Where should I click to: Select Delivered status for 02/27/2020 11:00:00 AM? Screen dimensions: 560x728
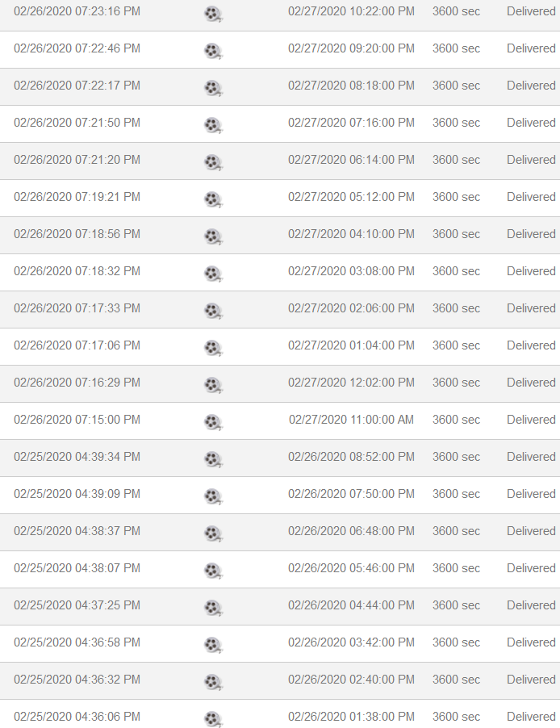tap(531, 420)
